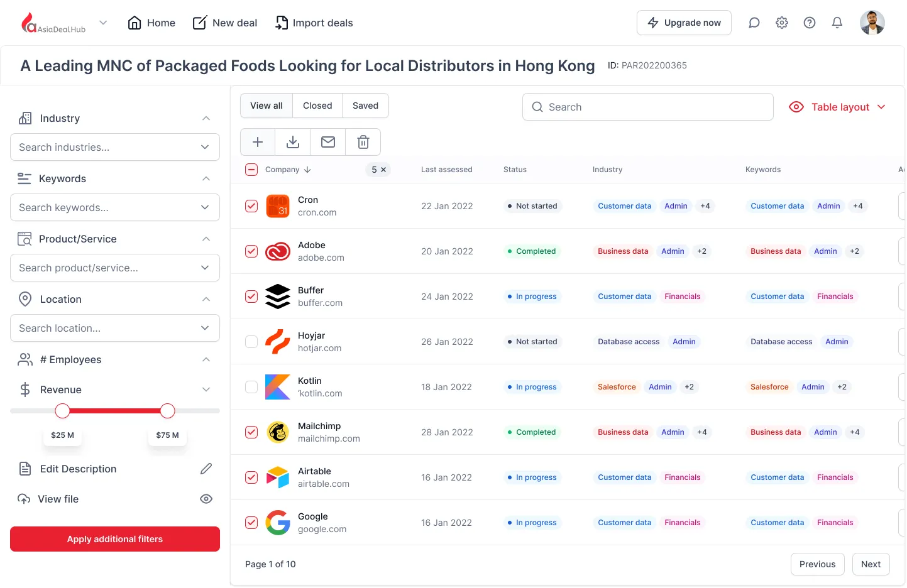Toggle the View file eye icon
This screenshot has width=907, height=588.
(206, 499)
